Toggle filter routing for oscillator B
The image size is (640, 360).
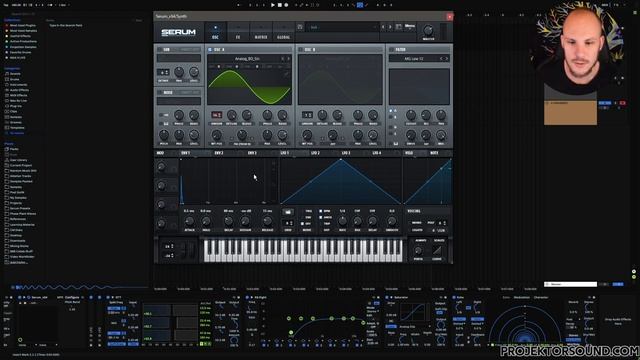click(x=391, y=117)
